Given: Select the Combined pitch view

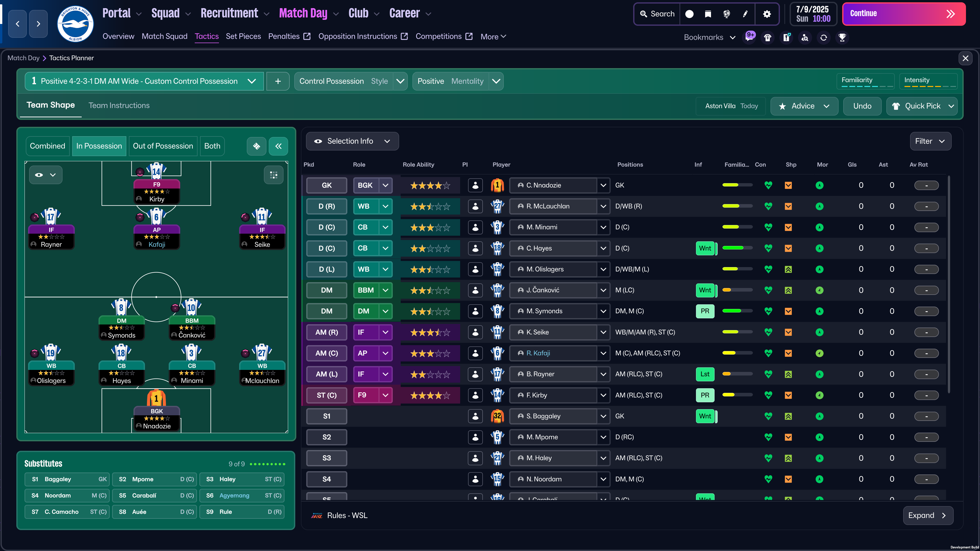Looking at the screenshot, I should point(47,146).
